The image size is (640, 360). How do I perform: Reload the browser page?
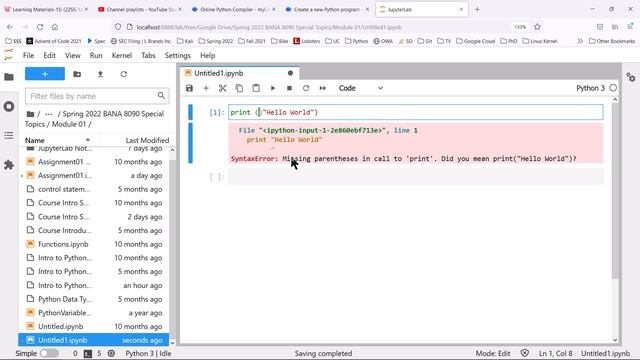(40, 27)
